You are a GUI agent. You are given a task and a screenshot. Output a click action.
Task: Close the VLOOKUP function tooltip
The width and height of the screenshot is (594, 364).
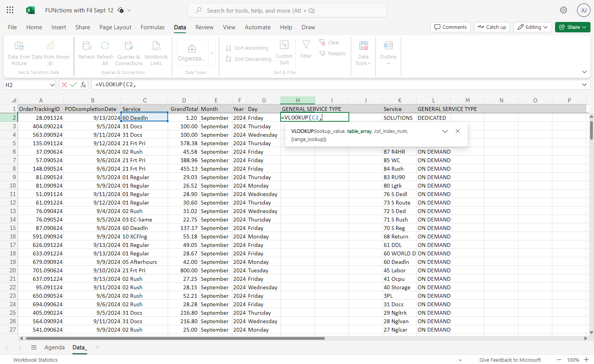pos(458,131)
